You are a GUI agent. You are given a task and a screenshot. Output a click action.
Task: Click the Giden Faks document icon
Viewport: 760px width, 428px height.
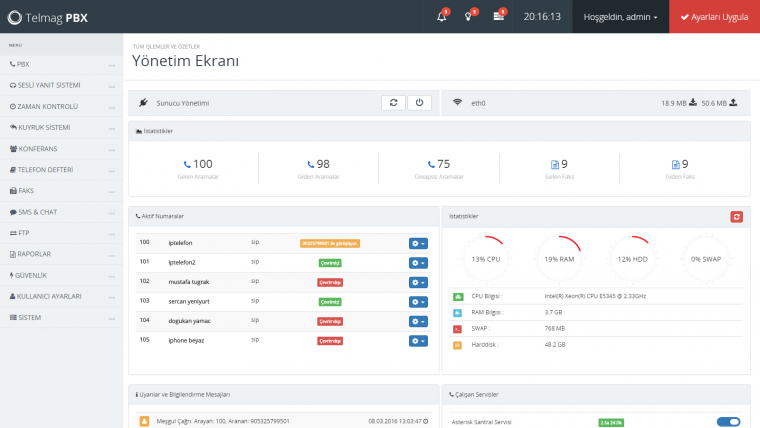pos(676,165)
